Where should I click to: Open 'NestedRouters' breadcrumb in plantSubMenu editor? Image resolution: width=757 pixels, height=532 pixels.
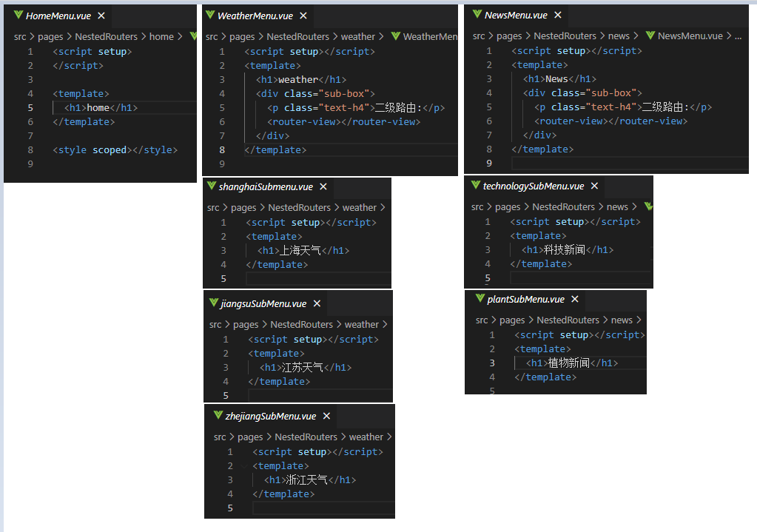click(x=568, y=320)
